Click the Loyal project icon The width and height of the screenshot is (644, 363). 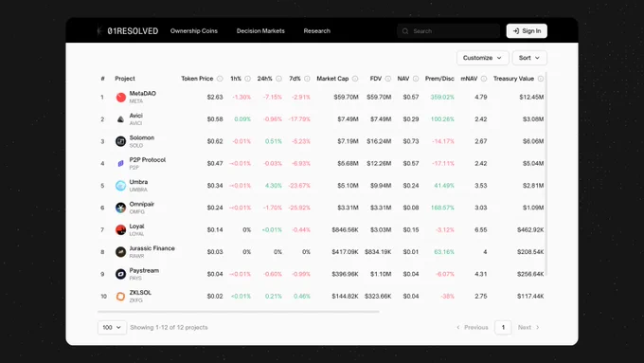click(x=121, y=229)
